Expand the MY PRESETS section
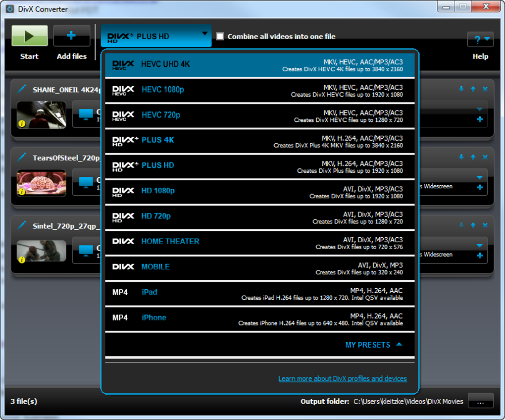 [x=374, y=345]
